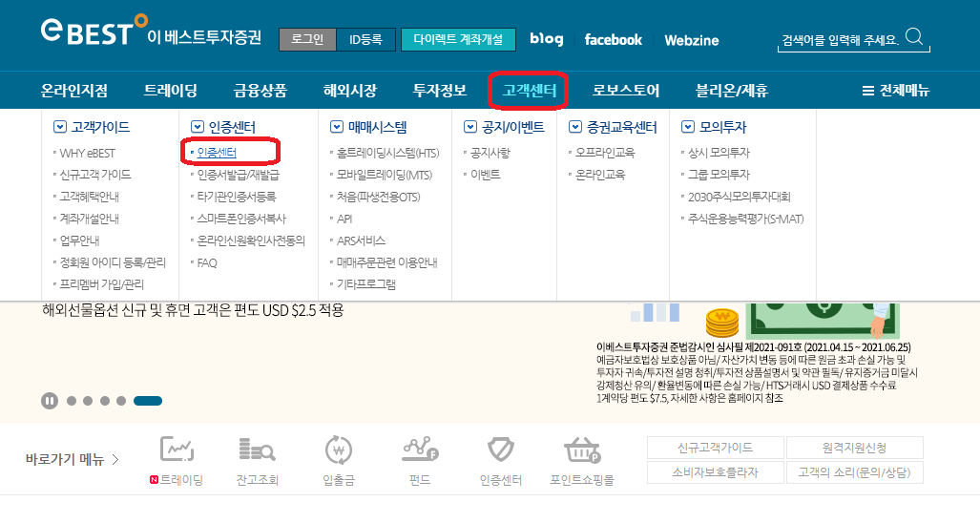Click 고객의 소리(문의/상담) button
This screenshot has width=980, height=523.
(x=854, y=472)
